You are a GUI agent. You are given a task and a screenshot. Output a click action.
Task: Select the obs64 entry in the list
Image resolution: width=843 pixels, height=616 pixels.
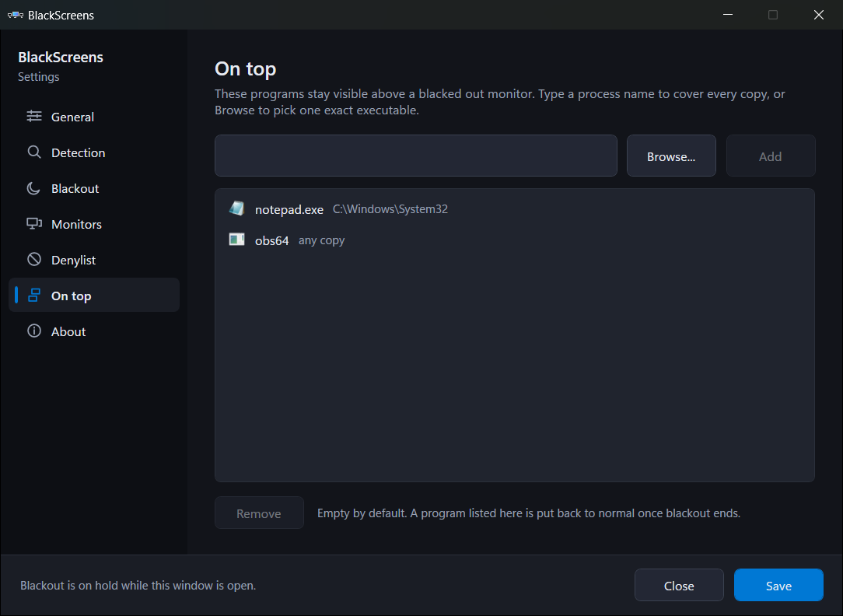coord(515,240)
